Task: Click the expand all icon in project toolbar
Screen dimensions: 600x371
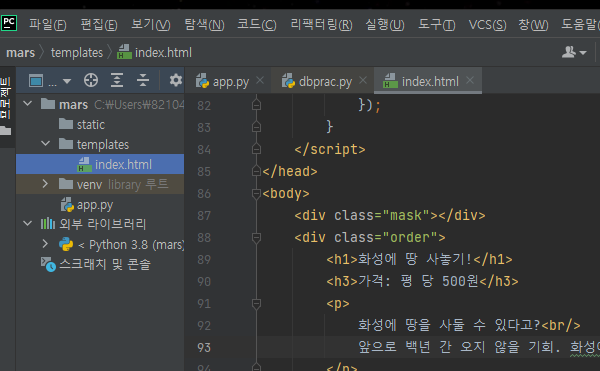Action: tap(117, 80)
